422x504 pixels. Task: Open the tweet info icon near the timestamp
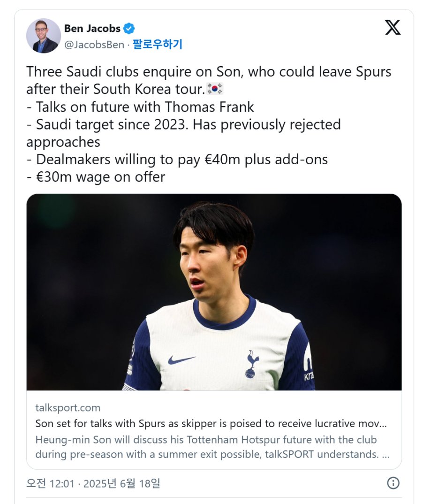393,483
